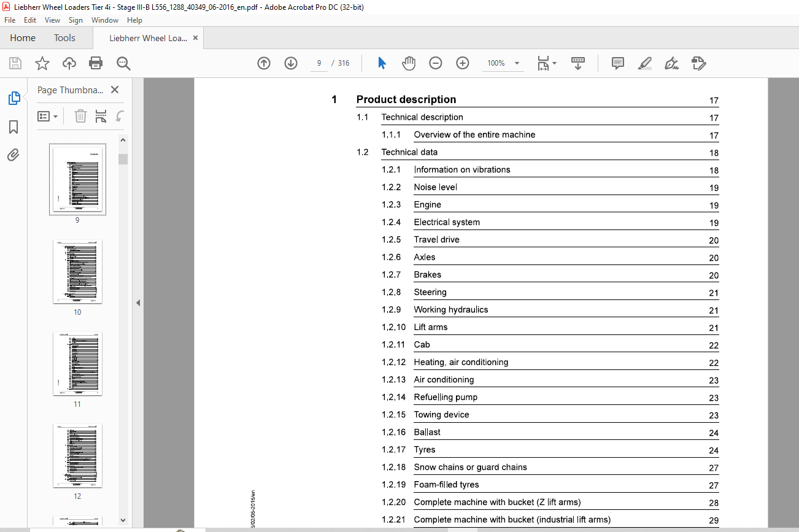Collapse the navigation pane with the arrow

(x=138, y=303)
